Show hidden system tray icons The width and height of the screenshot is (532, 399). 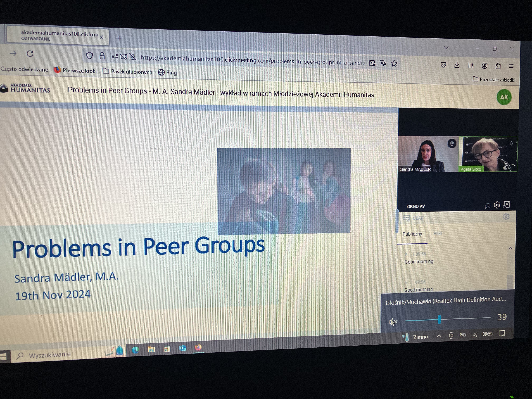(439, 336)
